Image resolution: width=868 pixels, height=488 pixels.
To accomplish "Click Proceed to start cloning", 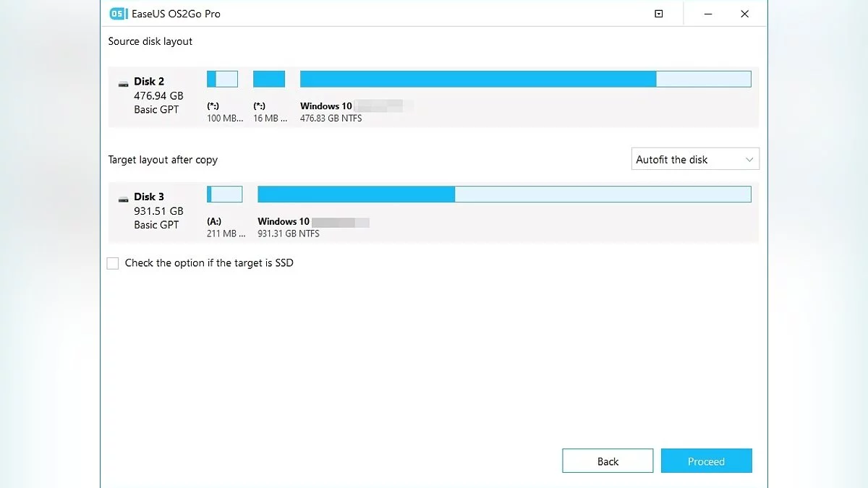I will pos(707,461).
